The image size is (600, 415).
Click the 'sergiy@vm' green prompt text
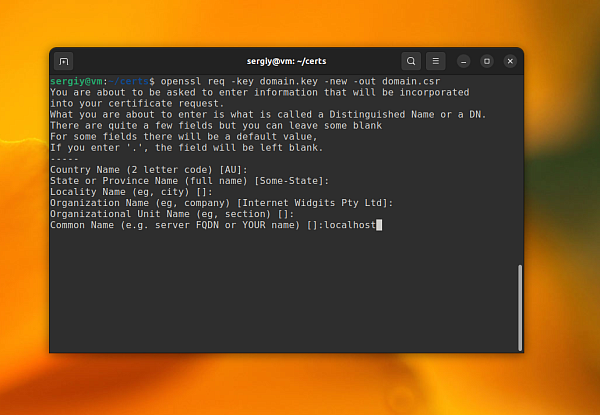point(76,81)
